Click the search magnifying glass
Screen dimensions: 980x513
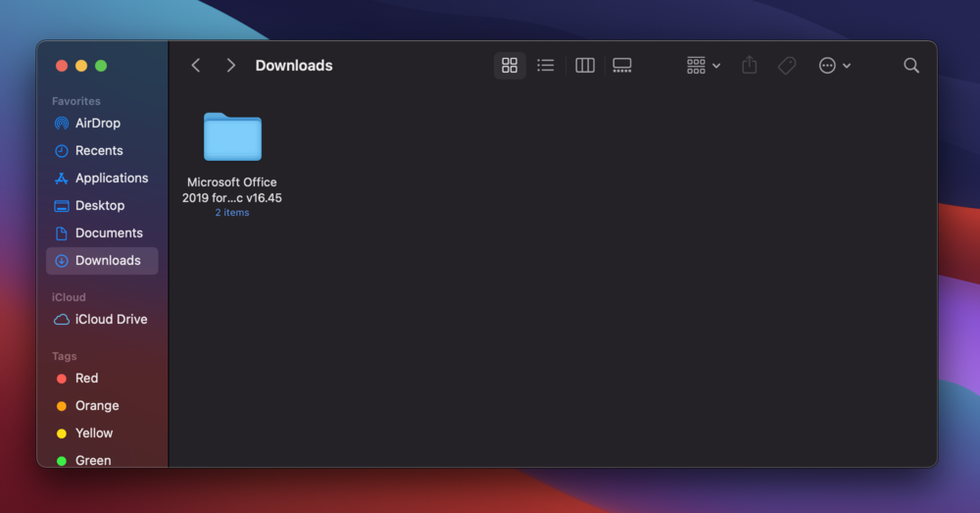click(x=911, y=66)
